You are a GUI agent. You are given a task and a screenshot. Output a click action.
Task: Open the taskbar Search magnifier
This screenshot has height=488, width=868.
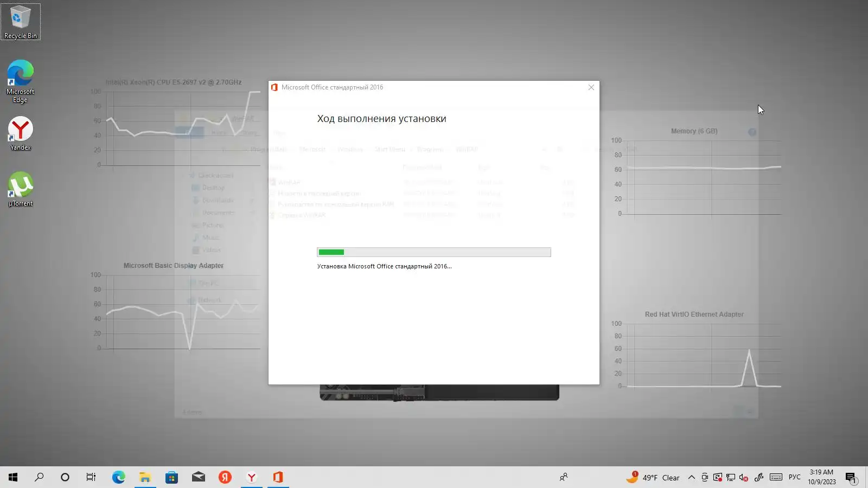(x=39, y=477)
